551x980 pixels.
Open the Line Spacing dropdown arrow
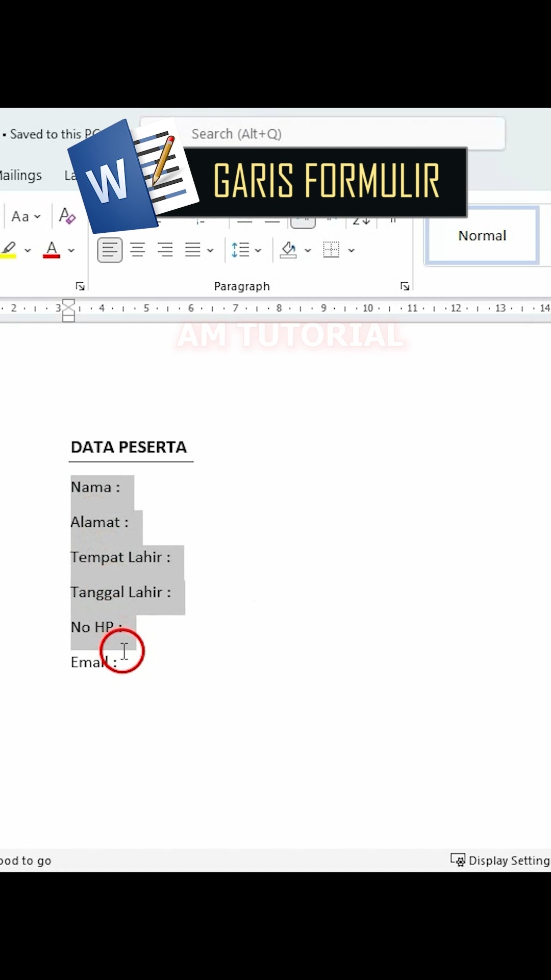pyautogui.click(x=258, y=251)
